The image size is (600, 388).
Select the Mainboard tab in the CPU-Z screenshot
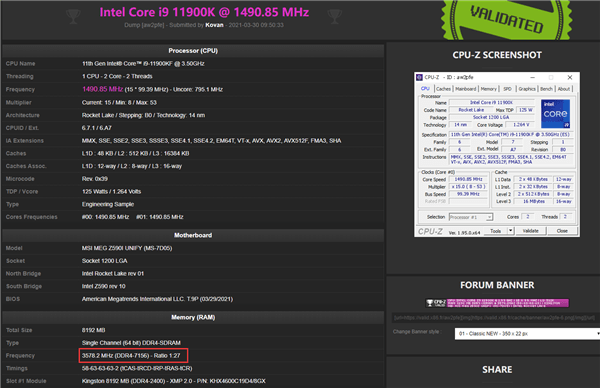[x=466, y=89]
